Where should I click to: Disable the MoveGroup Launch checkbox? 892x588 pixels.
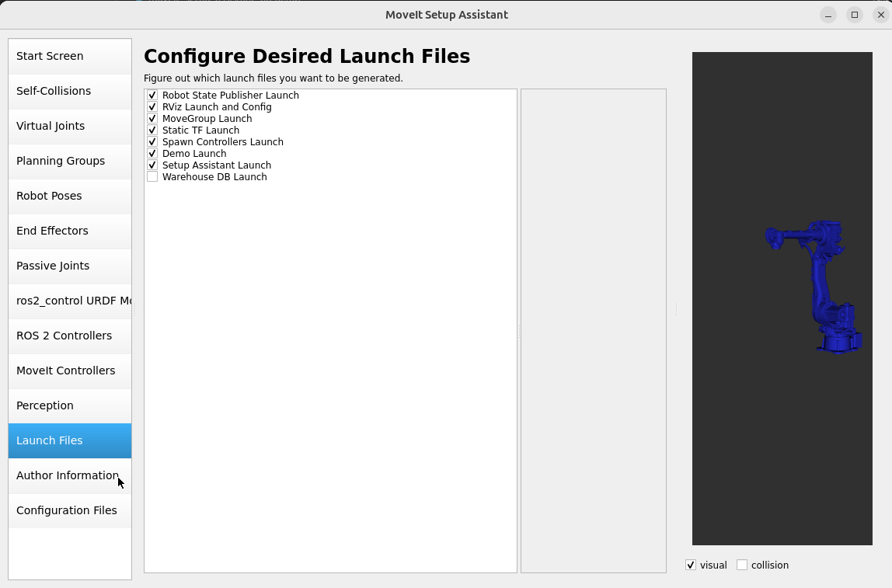[152, 118]
